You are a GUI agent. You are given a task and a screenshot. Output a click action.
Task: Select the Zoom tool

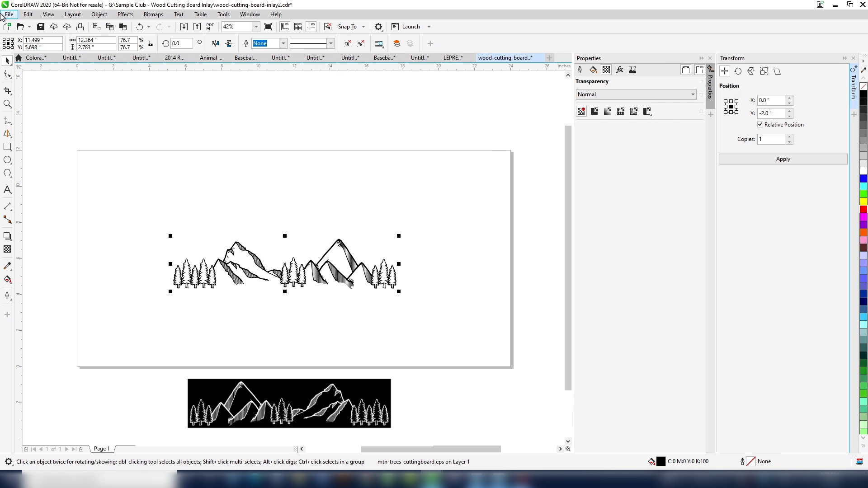[x=7, y=104]
